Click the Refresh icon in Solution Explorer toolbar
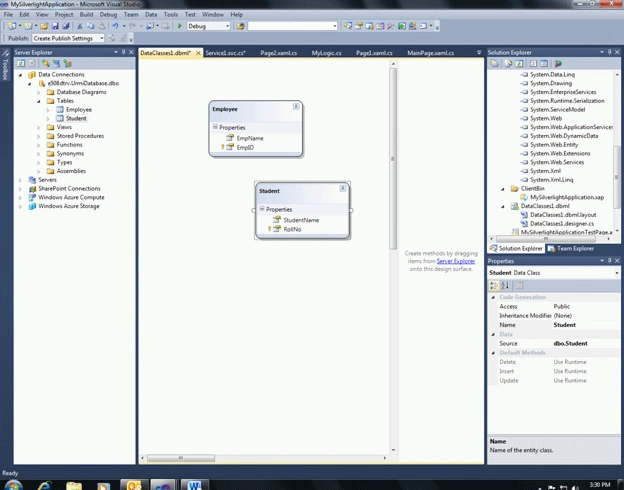Image resolution: width=624 pixels, height=490 pixels. (x=519, y=64)
